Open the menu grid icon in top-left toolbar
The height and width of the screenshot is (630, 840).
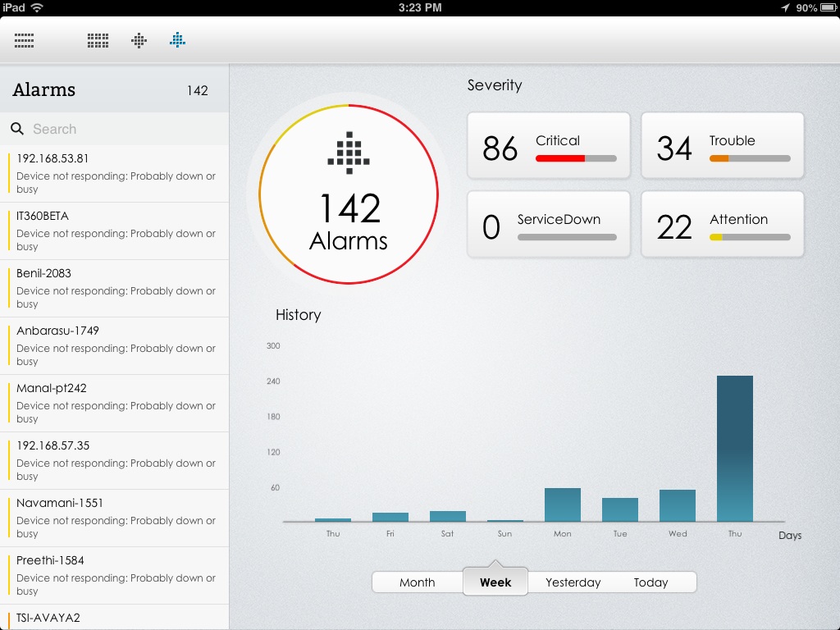tap(24, 40)
